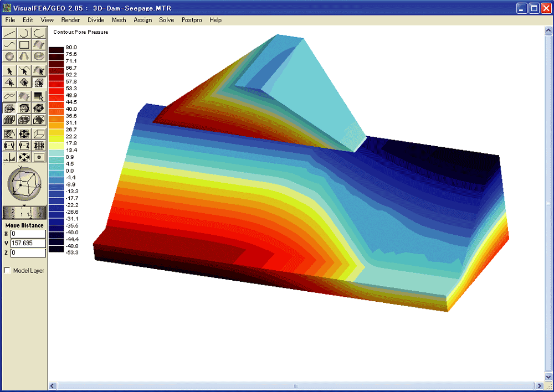The height and width of the screenshot is (392, 554).
Task: Click the legend value 22.2
Action: 71,137
